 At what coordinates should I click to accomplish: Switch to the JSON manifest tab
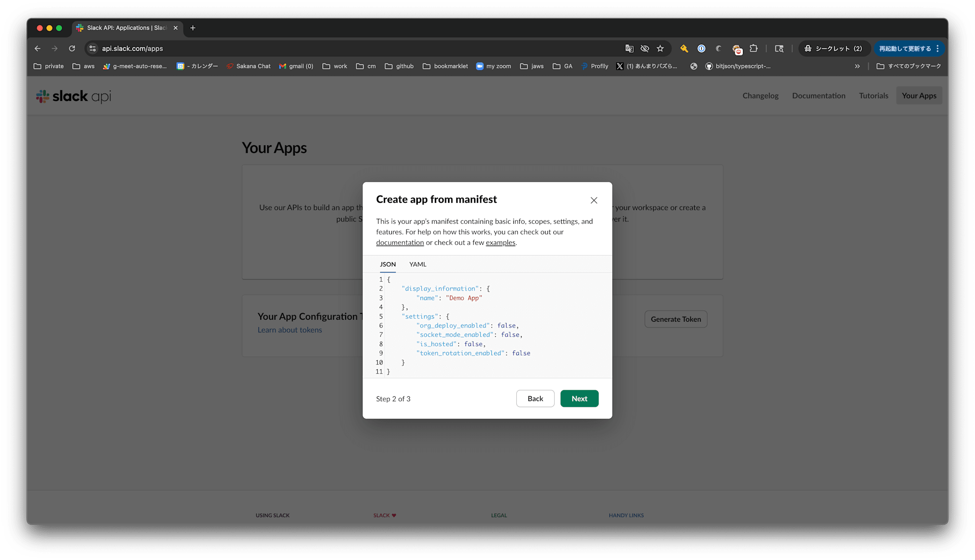[388, 264]
